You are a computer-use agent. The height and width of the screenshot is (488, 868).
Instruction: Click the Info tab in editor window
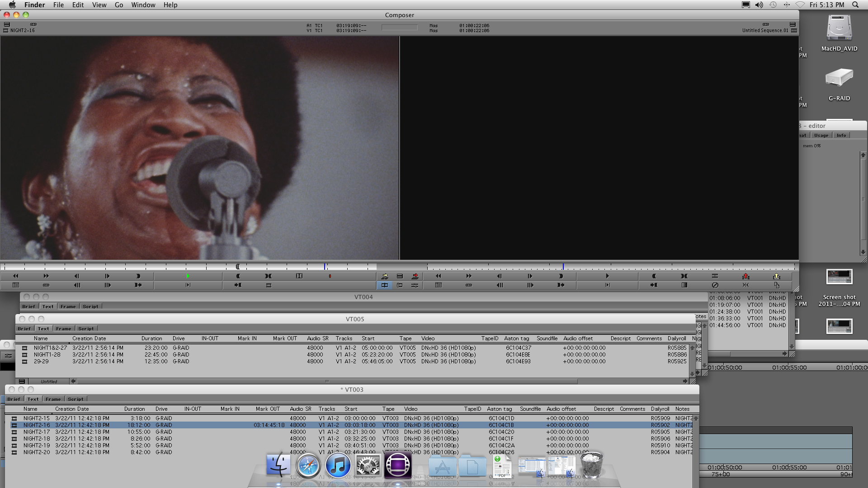(841, 136)
